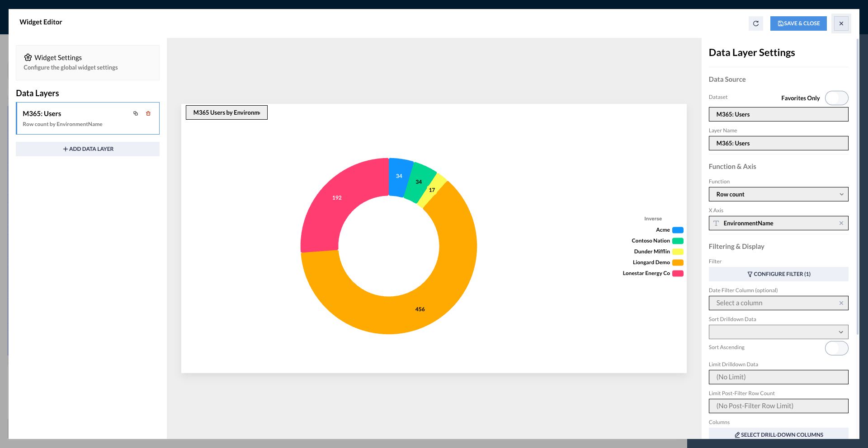Screen dimensions: 868x448
Task: Expand the Sort Drilldown Data dropdown
Action: (778, 332)
